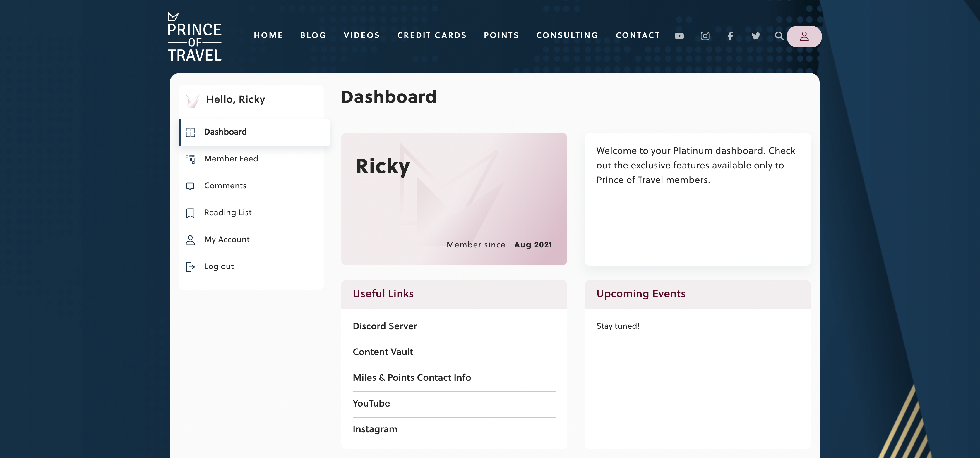Click the Comments speech bubble icon
The height and width of the screenshot is (458, 980).
(190, 186)
